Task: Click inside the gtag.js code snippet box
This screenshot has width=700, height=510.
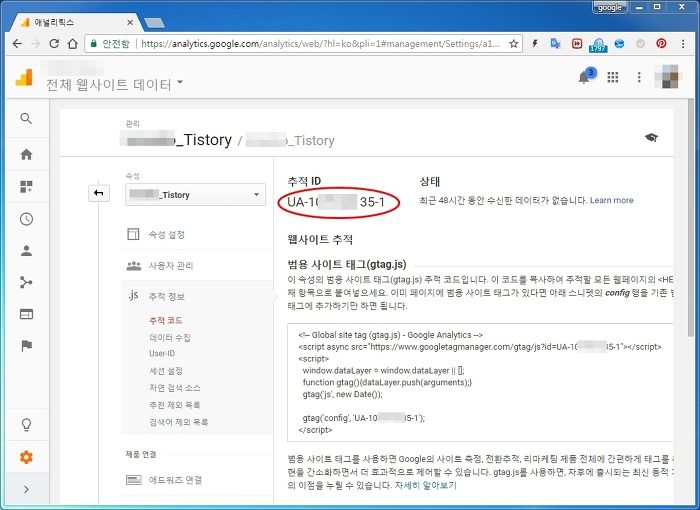Action: tap(480, 382)
